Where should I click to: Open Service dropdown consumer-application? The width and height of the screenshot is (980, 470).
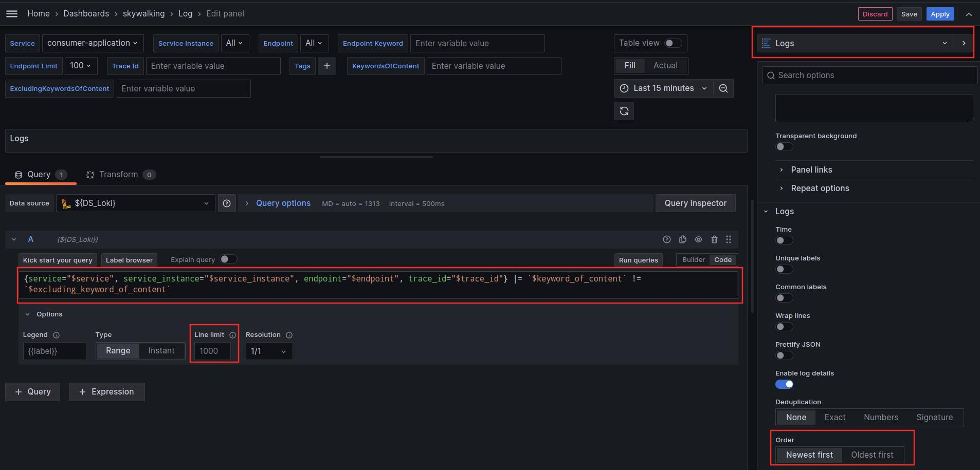point(93,43)
